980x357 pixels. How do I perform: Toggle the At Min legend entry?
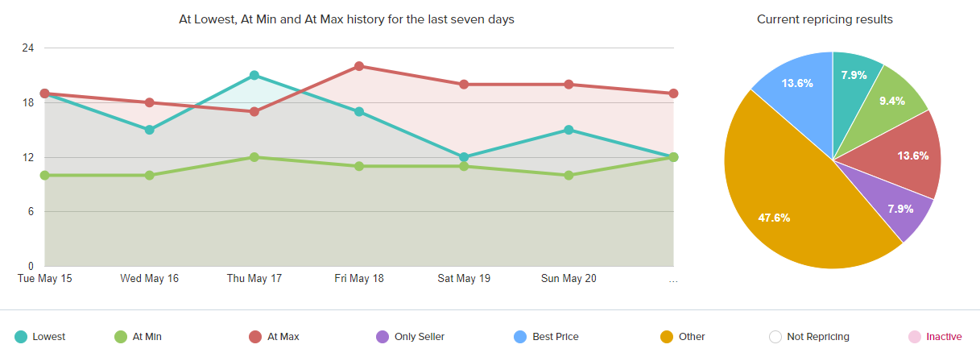pyautogui.click(x=140, y=337)
